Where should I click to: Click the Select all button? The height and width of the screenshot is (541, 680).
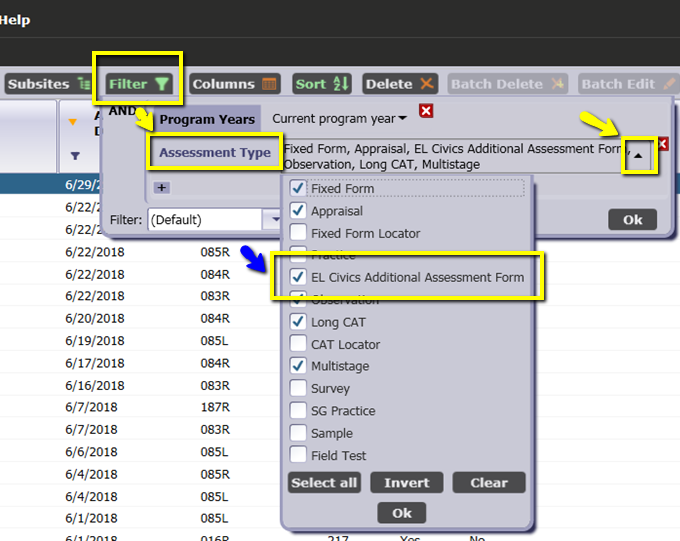click(x=324, y=482)
